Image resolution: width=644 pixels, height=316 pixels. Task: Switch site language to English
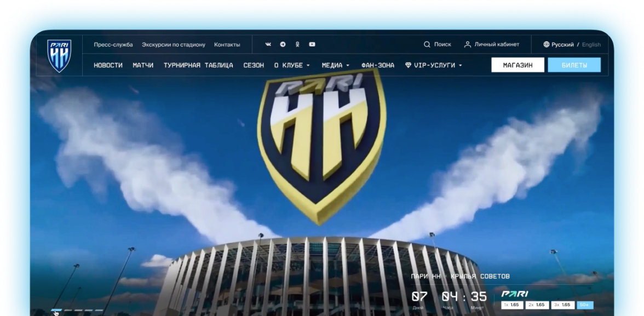pos(591,44)
